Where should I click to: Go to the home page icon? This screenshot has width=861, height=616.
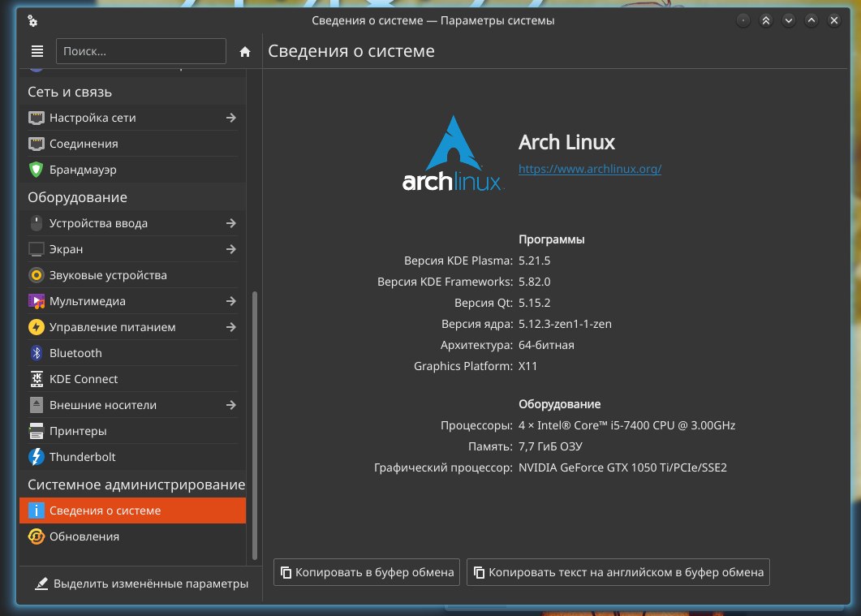click(x=245, y=52)
